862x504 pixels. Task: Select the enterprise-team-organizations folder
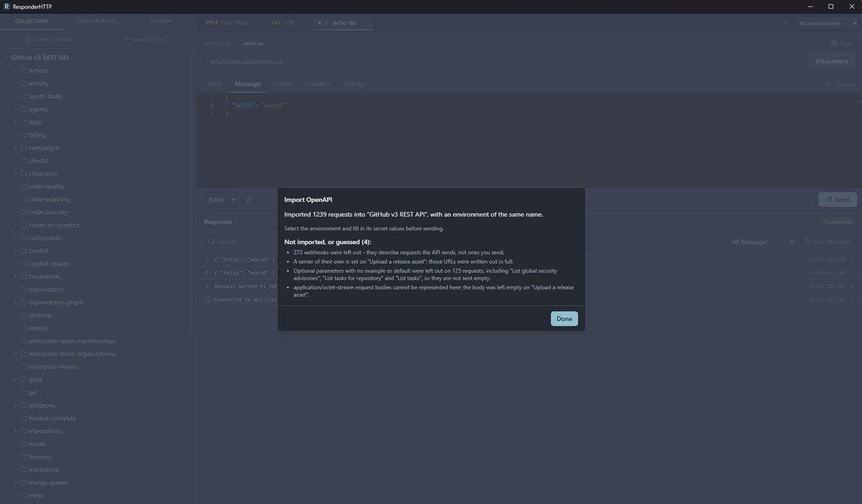pos(72,354)
